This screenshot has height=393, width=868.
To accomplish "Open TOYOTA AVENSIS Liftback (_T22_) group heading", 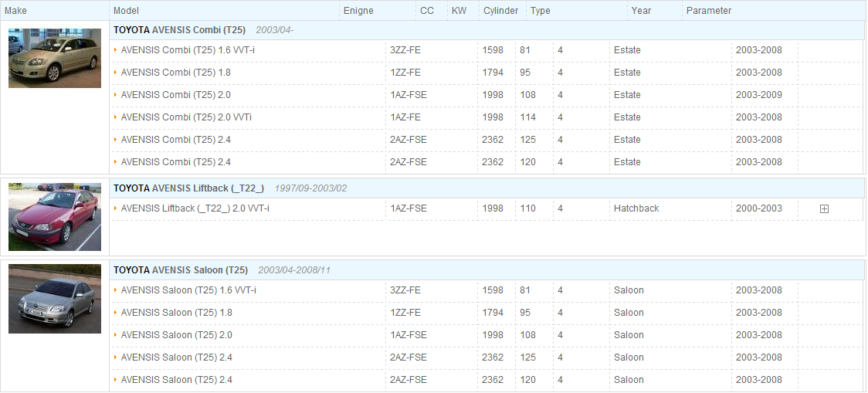I will 188,188.
